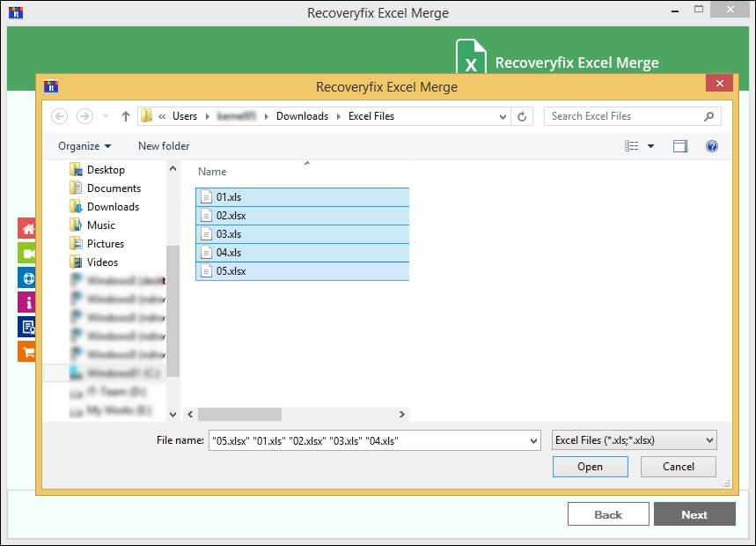This screenshot has height=546, width=756.
Task: Close the file selection dialog
Action: [x=719, y=84]
